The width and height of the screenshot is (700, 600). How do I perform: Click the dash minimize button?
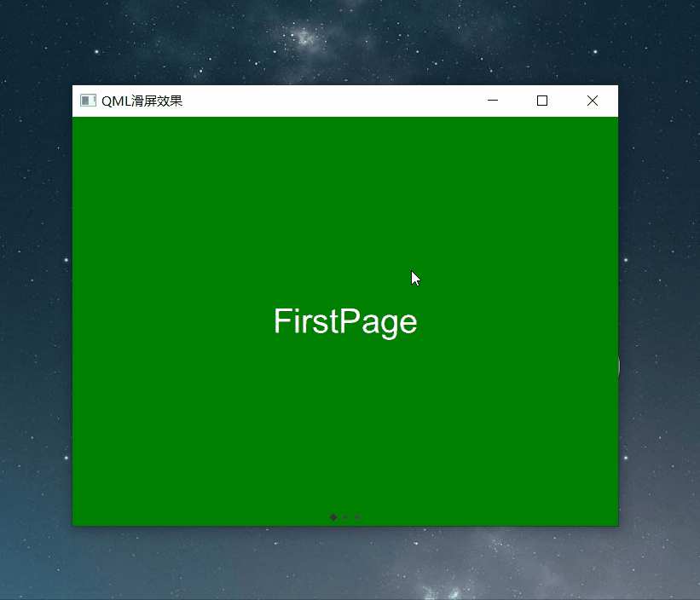pyautogui.click(x=493, y=101)
